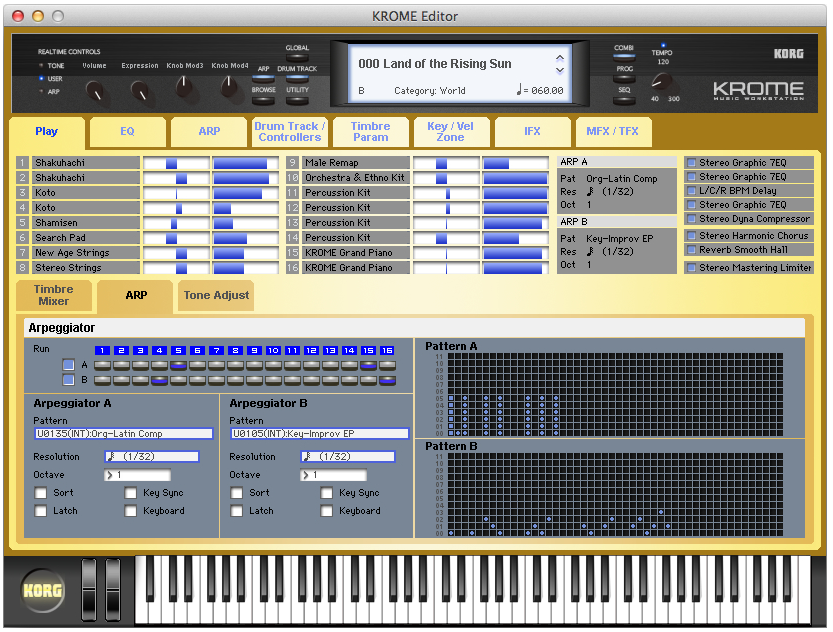
Task: Switch to the MFX / TFX tab
Action: pyautogui.click(x=613, y=132)
